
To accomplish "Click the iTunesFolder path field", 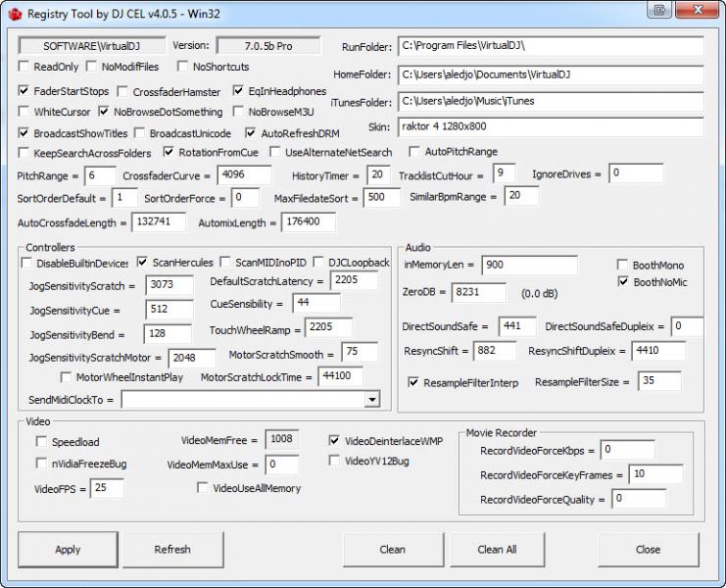I will [551, 101].
